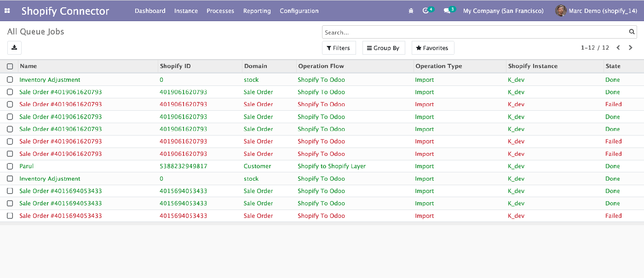Open the Favorites dropdown
Screen dimensions: 644x278
click(x=433, y=48)
